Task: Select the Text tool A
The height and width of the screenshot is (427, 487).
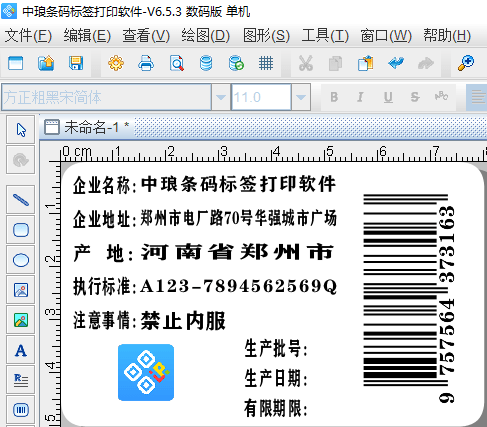Action: pyautogui.click(x=21, y=350)
